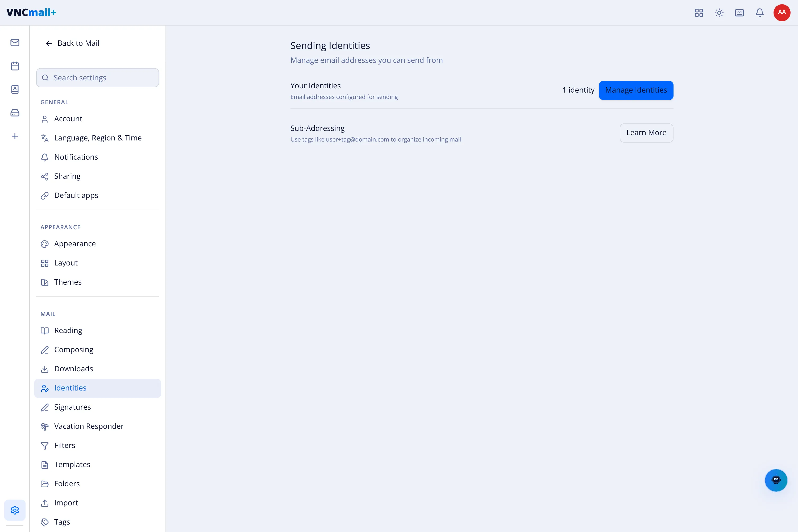Viewport: 798px width, 532px height.
Task: Click the Manage Identities button
Action: (x=636, y=90)
